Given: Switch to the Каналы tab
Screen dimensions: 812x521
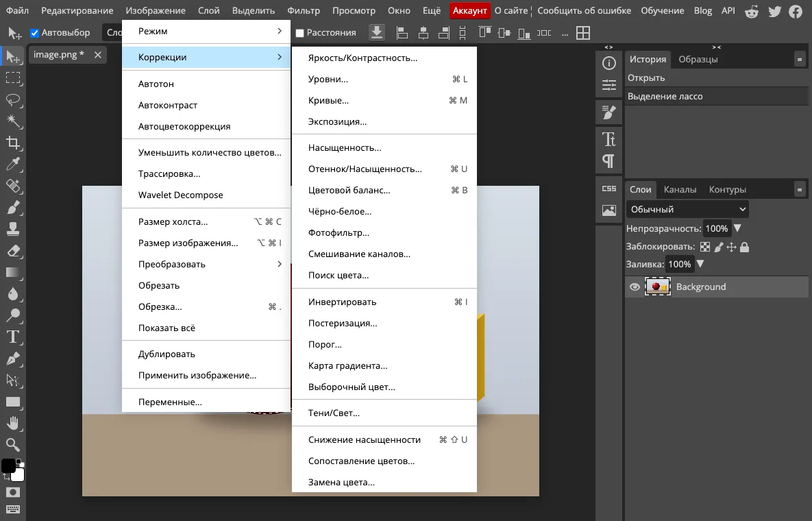Looking at the screenshot, I should [x=680, y=190].
